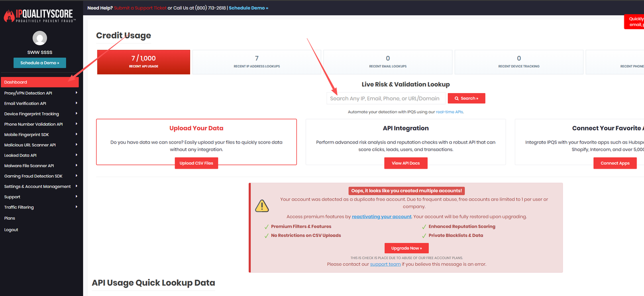
Task: Open the Submit a Support Ticket link
Action: (140, 8)
